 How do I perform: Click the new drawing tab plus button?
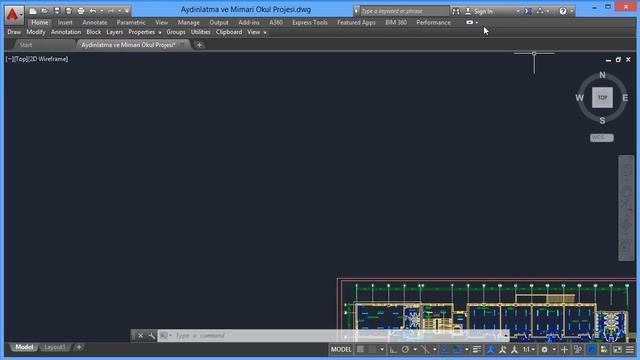click(x=199, y=45)
